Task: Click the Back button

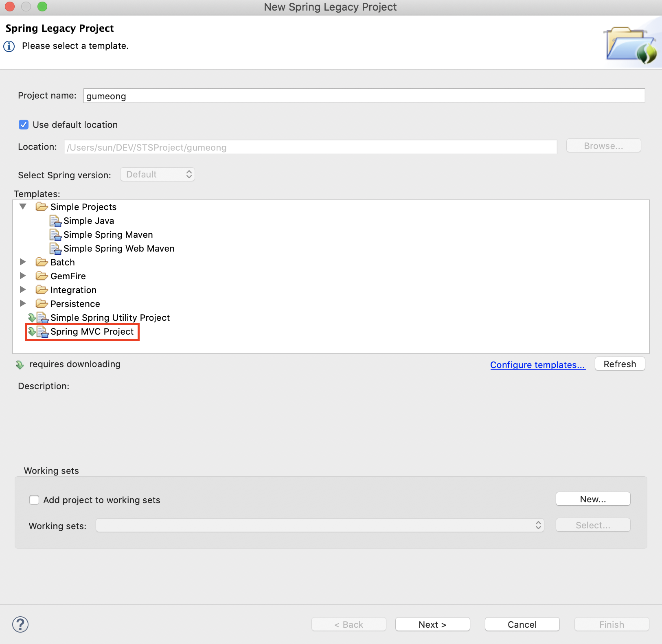Action: 349,624
